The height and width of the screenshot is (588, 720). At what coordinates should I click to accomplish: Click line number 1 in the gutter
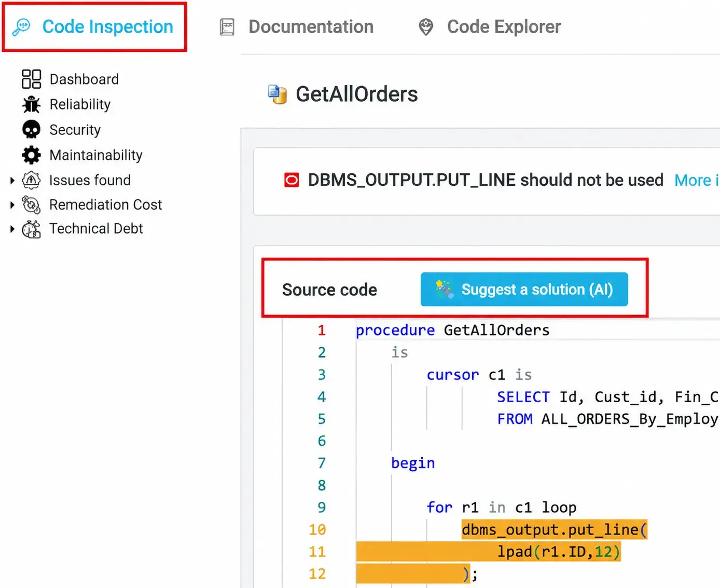pyautogui.click(x=322, y=330)
